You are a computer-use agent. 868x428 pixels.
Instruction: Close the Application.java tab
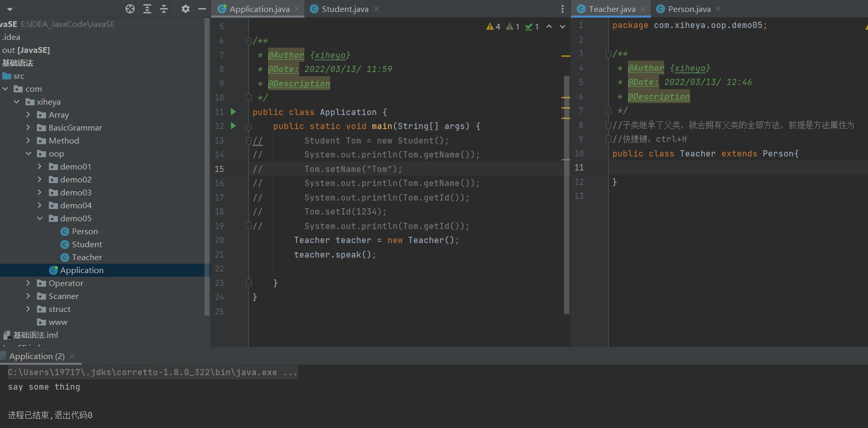[x=297, y=9]
